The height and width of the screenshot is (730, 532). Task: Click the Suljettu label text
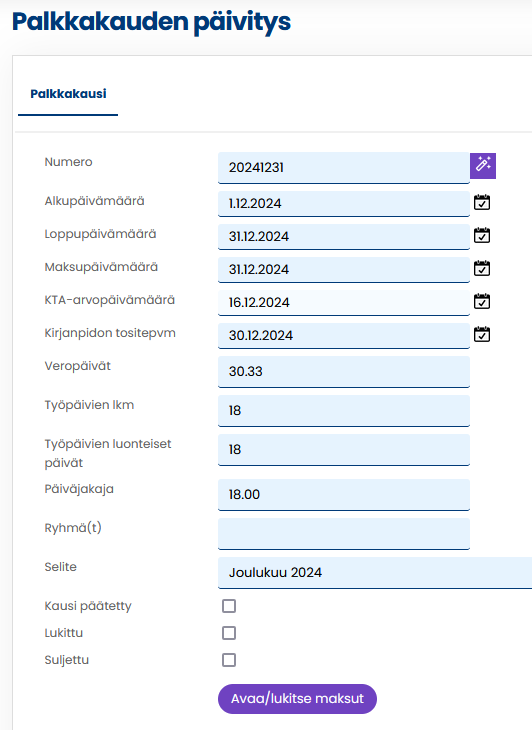click(x=67, y=660)
